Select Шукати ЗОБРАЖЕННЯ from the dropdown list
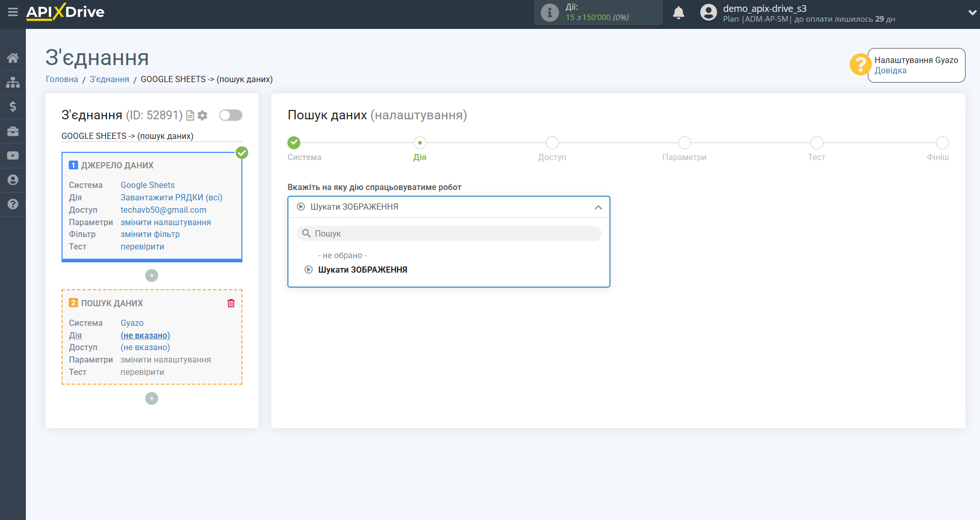 click(362, 269)
